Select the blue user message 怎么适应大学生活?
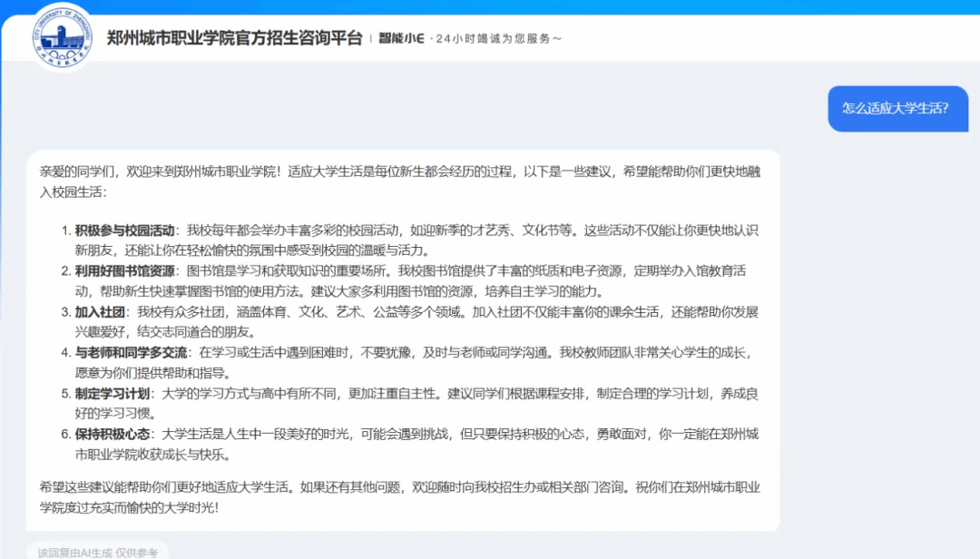Image resolution: width=980 pixels, height=559 pixels. tap(895, 108)
